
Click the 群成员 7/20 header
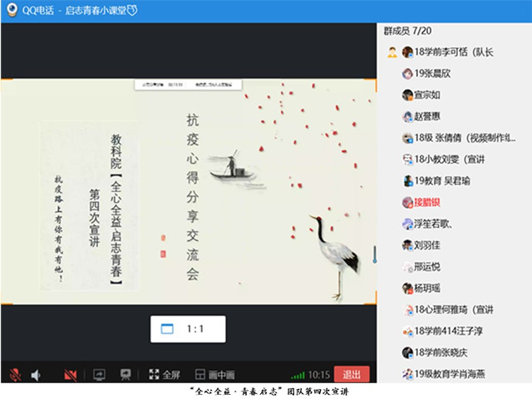click(408, 31)
